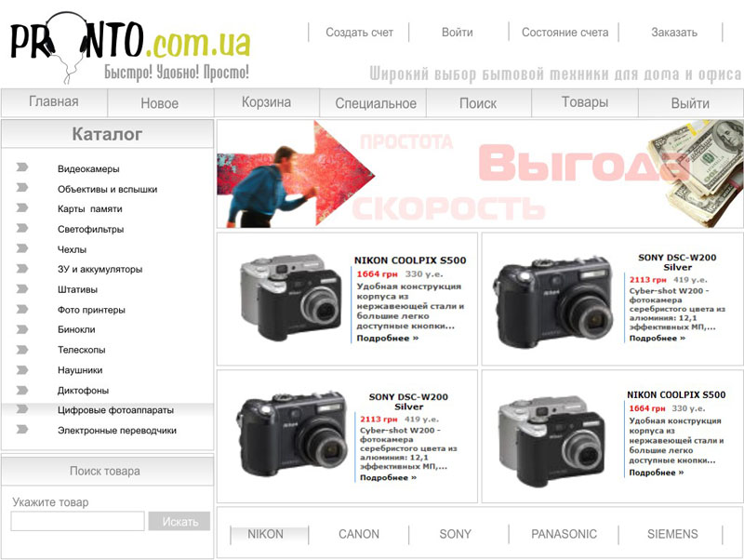Open the Бинокли category
Image resolution: width=744 pixels, height=560 pixels.
(x=76, y=329)
